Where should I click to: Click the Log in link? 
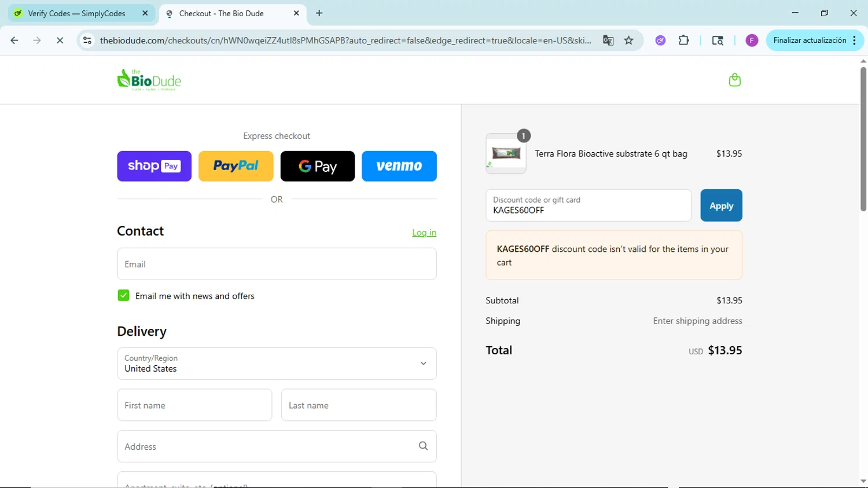click(x=424, y=233)
